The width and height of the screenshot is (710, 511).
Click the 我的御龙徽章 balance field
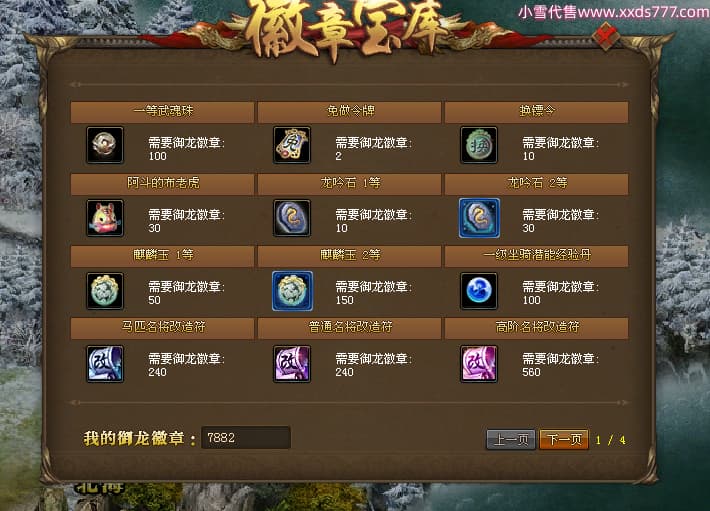tap(246, 438)
